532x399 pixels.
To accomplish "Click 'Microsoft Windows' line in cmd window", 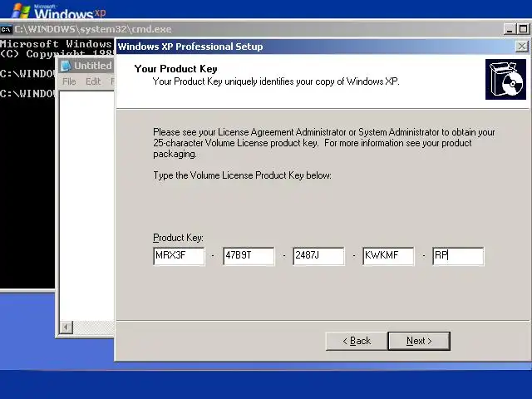I will click(x=56, y=44).
